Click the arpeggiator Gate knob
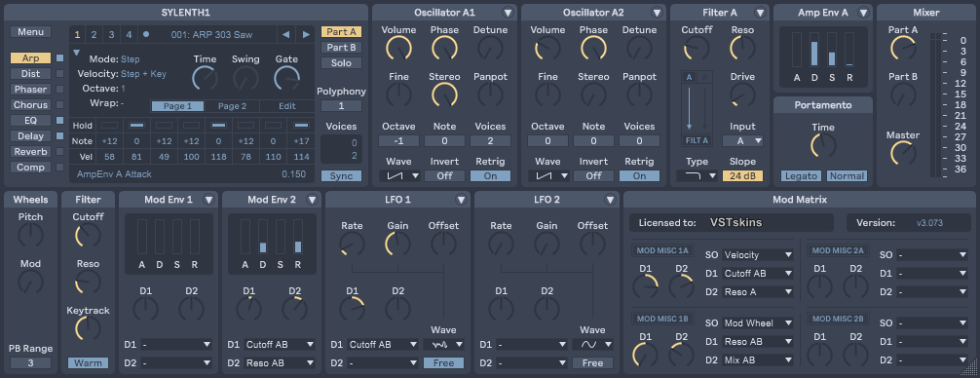The image size is (980, 378). click(x=286, y=78)
